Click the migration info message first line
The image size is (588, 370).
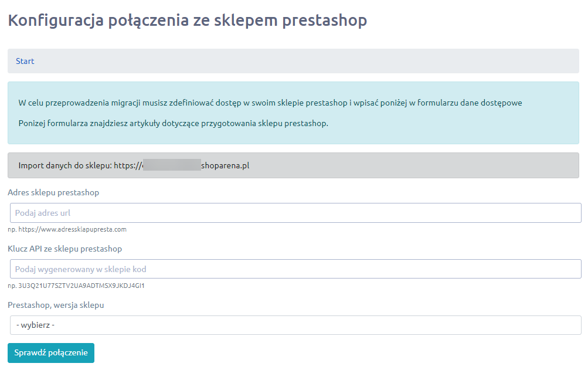click(x=270, y=103)
